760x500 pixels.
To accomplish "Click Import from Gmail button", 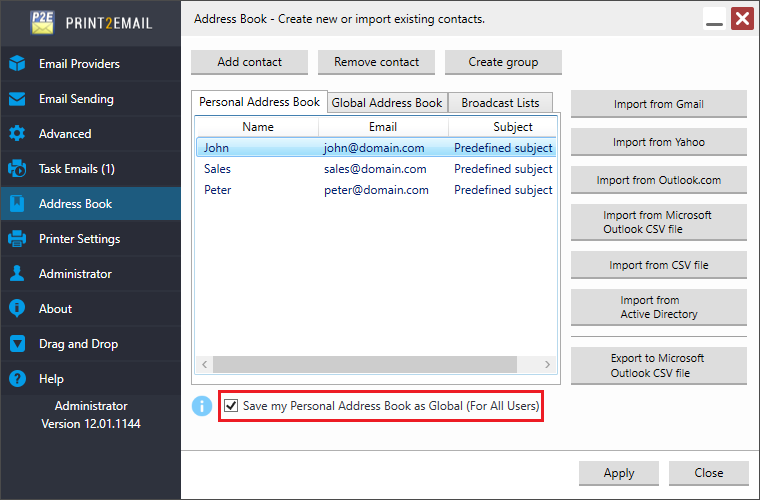I will pyautogui.click(x=659, y=104).
